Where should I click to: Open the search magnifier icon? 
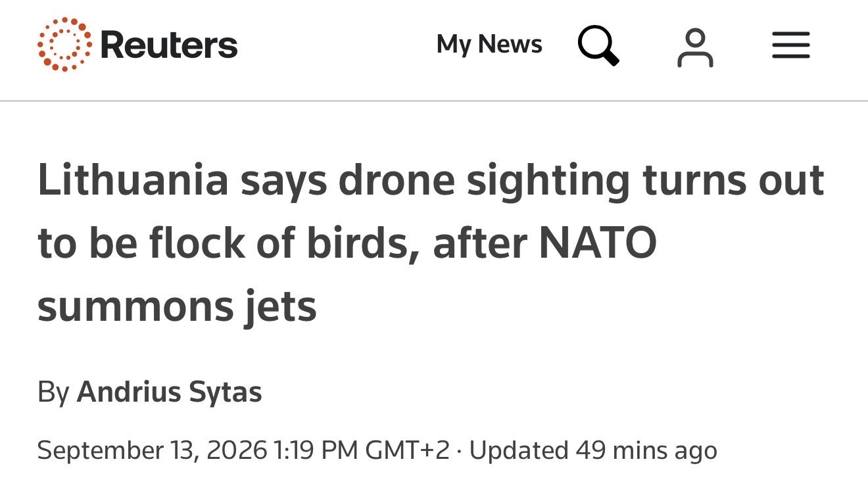click(598, 45)
